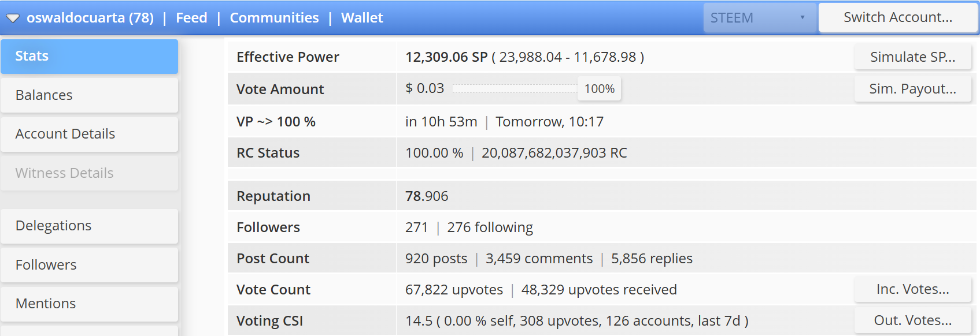This screenshot has width=980, height=336.
Task: Switch to the Balances tab
Action: [x=90, y=95]
